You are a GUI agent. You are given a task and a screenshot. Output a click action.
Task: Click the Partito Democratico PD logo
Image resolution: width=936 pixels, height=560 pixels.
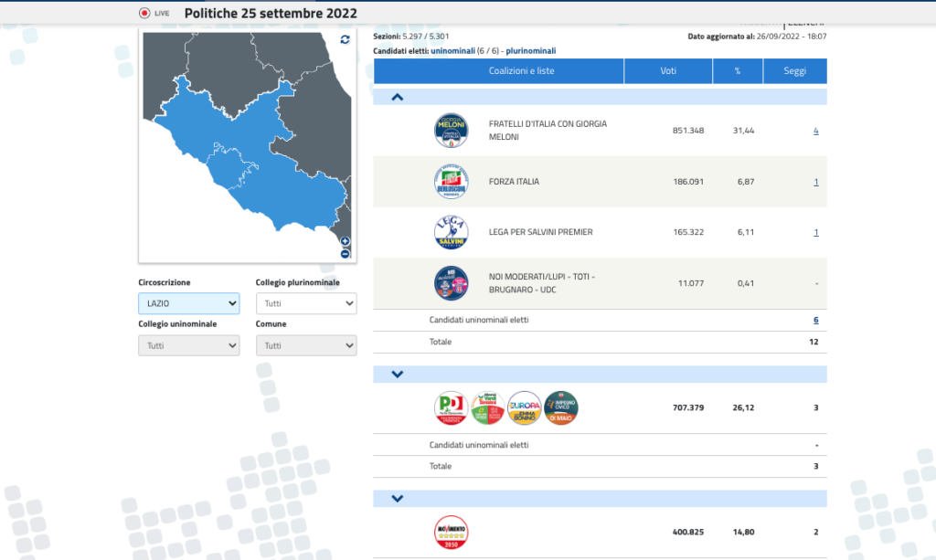[452, 408]
